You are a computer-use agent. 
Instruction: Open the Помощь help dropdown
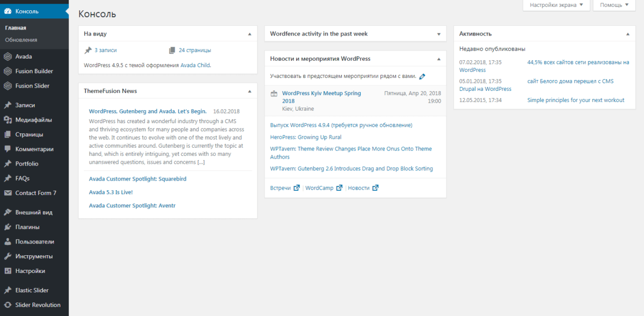pos(614,5)
